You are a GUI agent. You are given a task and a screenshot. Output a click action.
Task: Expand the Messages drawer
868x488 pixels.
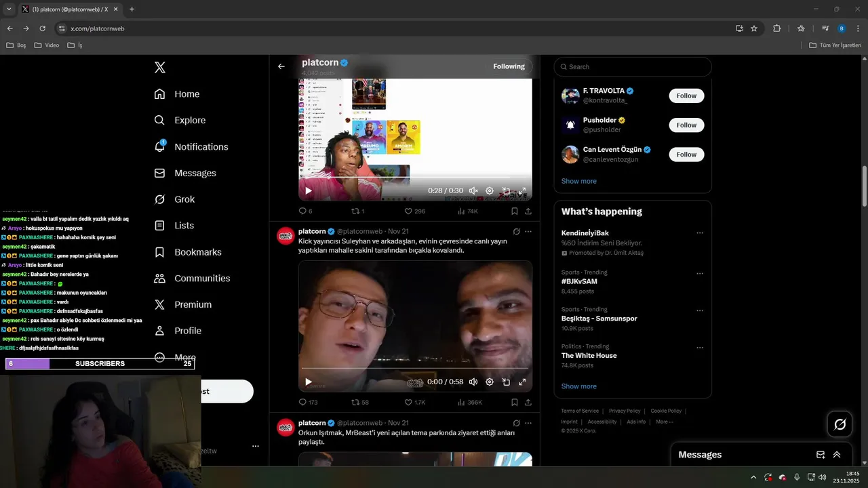(837, 455)
